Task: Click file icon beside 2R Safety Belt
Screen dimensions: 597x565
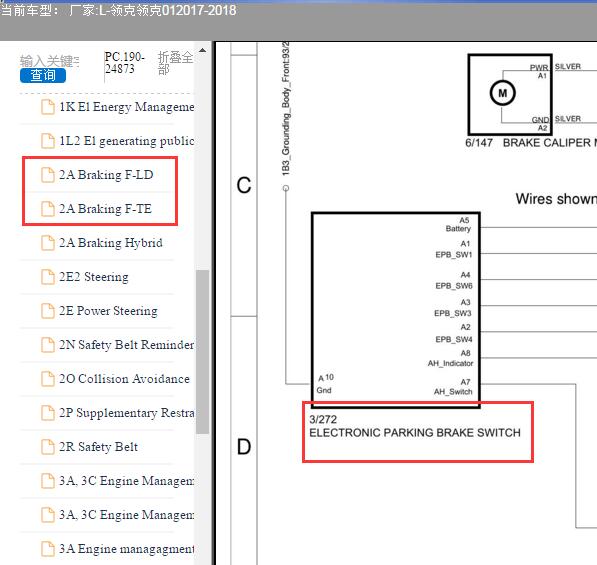Action: 48,447
